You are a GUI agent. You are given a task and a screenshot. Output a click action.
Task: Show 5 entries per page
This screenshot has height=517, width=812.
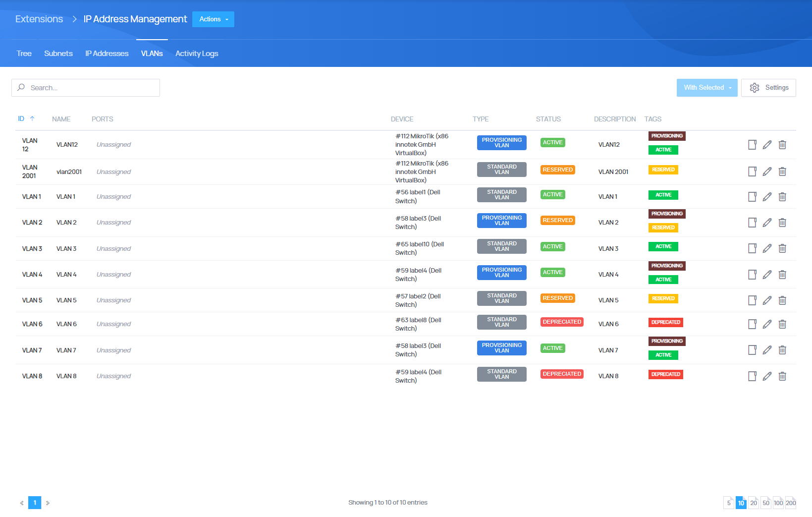pyautogui.click(x=729, y=503)
